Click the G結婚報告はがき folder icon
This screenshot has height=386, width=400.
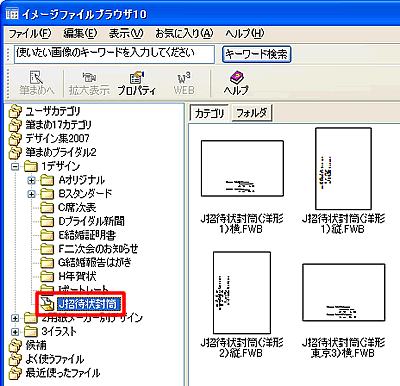[47, 262]
